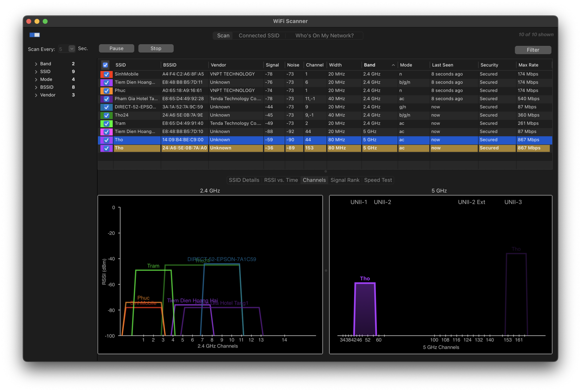This screenshot has width=581, height=392.
Task: Expand the Mode filter group
Action: [36, 80]
